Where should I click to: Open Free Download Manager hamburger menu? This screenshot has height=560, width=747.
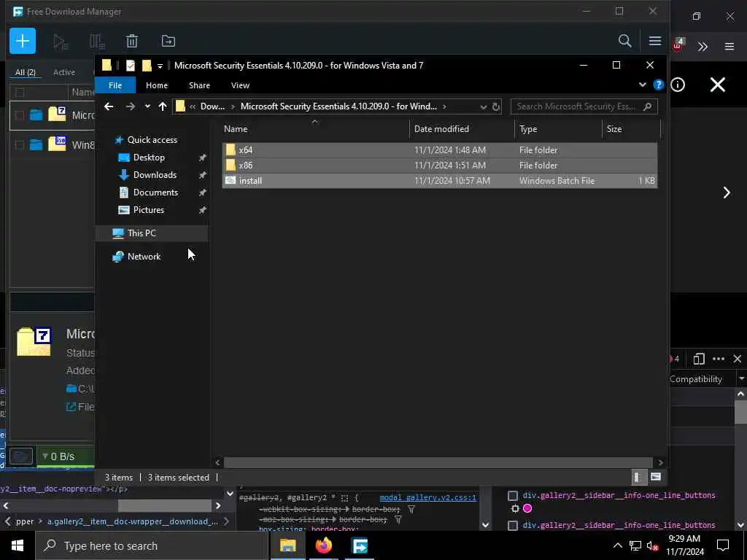[654, 41]
